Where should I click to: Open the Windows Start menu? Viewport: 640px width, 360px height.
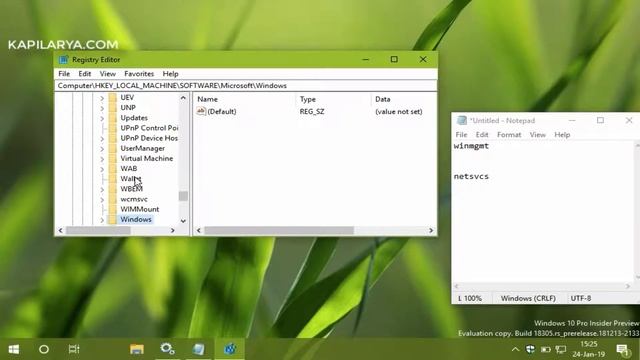coord(14,349)
